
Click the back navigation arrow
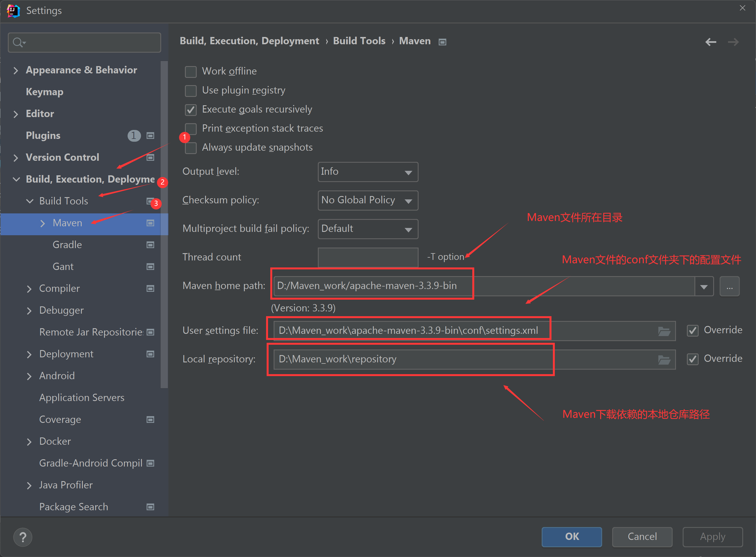pos(710,42)
